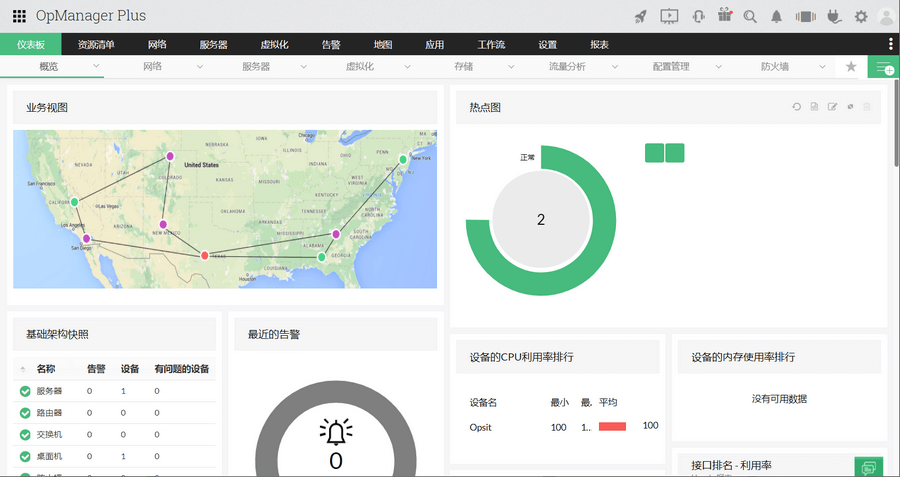Click the star favorites icon
Viewport: 900px width, 477px height.
coord(851,67)
